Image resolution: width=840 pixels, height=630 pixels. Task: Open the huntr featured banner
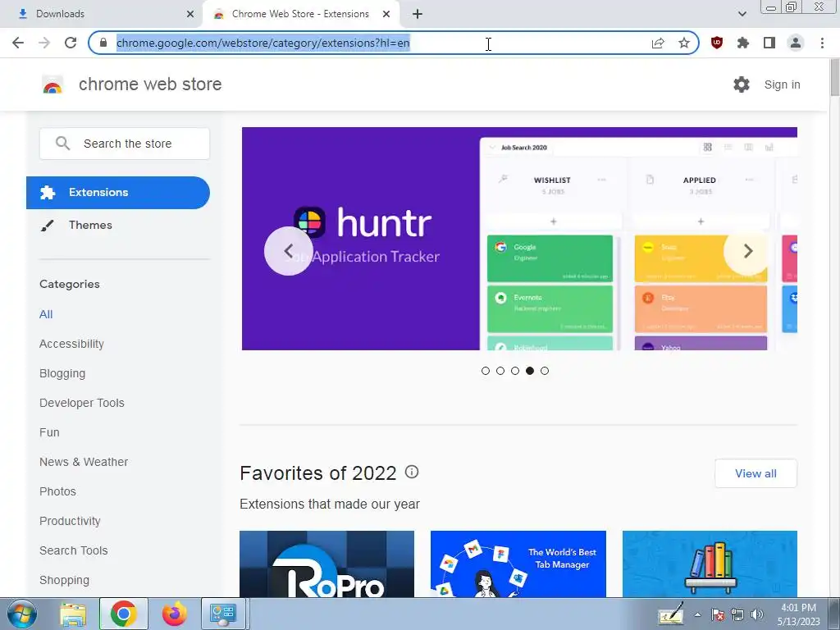coord(519,239)
